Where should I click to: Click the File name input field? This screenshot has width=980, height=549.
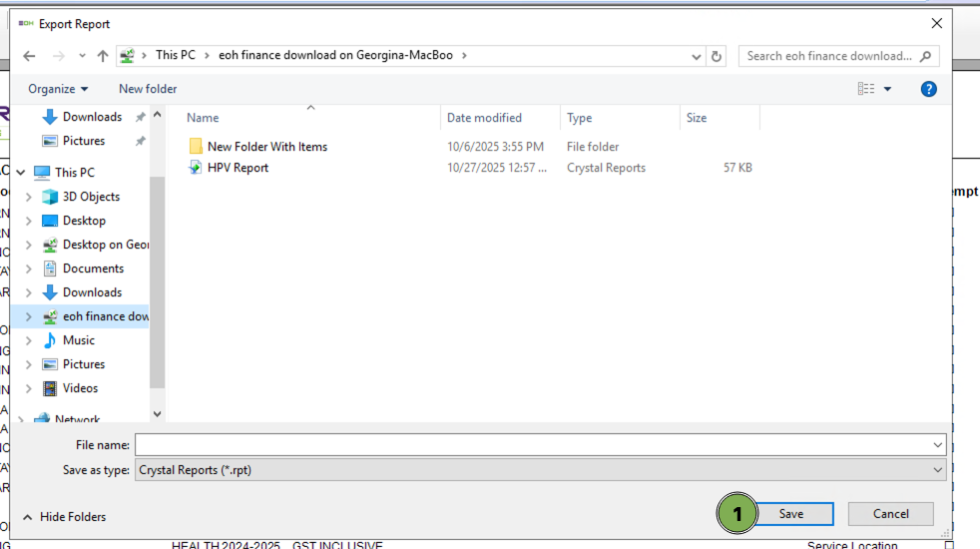click(534, 445)
